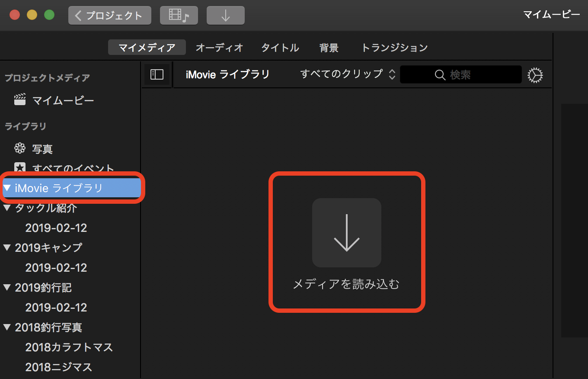Switch to the トランジション tab
This screenshot has height=379, width=588.
394,48
